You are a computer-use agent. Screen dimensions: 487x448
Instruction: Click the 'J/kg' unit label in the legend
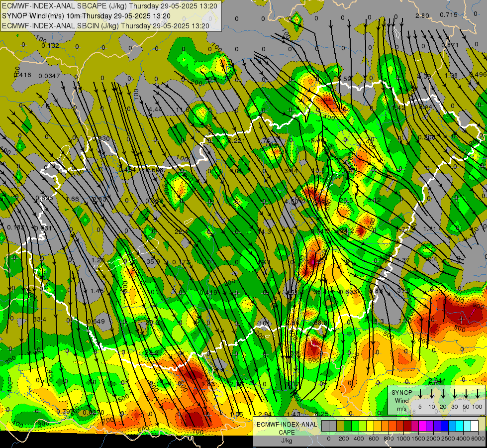click(x=287, y=441)
